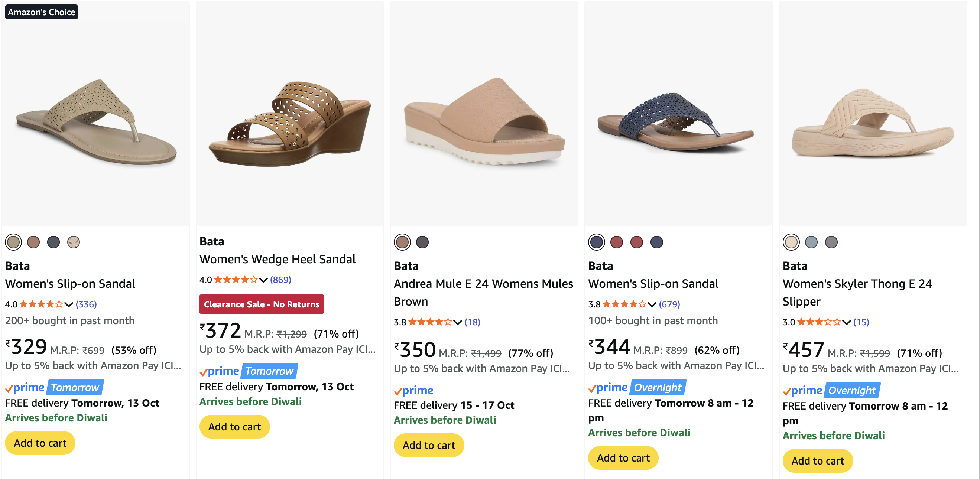Expand rating dropdown arrow next to 336 reviews
This screenshot has width=980, height=479.
click(x=69, y=304)
